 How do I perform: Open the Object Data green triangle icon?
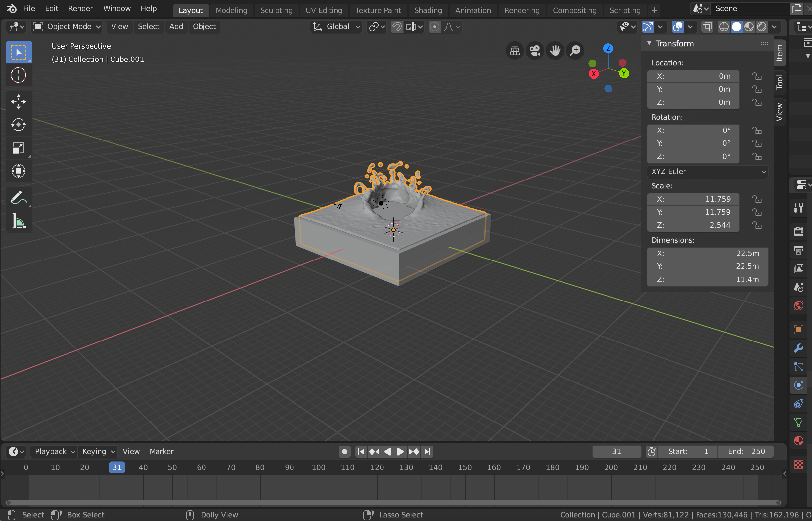(x=799, y=422)
